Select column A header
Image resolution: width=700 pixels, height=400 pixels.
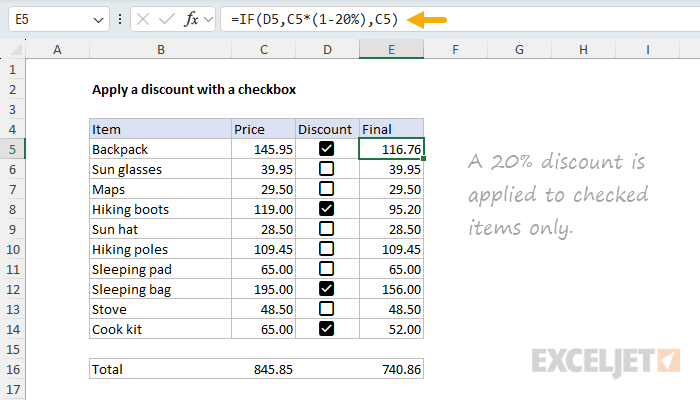coord(57,50)
